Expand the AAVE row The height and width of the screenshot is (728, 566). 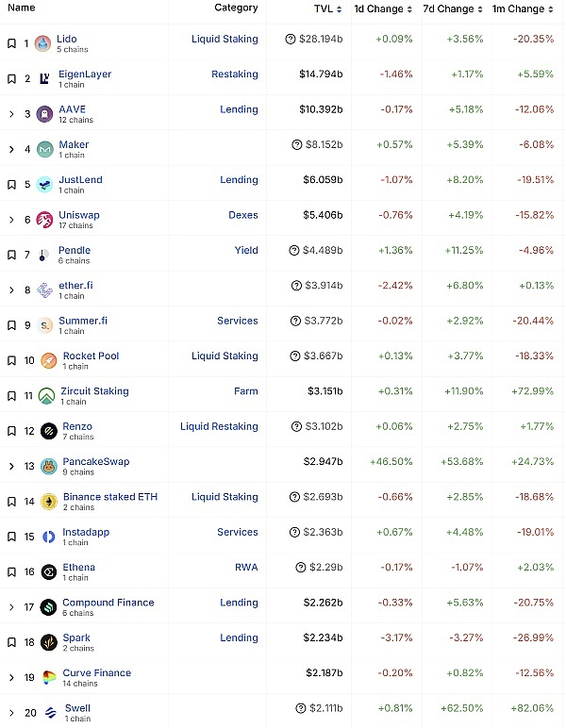point(11,114)
